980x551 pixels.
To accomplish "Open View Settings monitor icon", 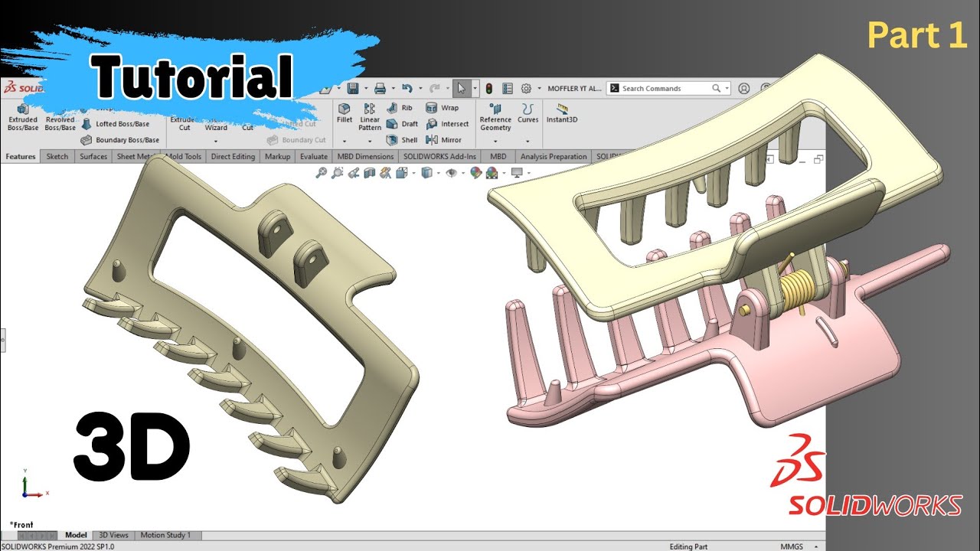I will click(x=516, y=173).
